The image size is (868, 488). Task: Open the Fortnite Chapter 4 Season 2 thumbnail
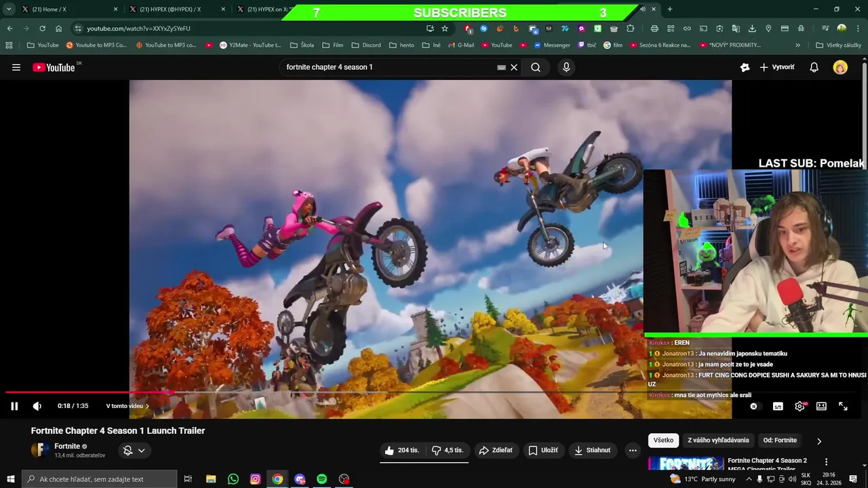pyautogui.click(x=686, y=464)
